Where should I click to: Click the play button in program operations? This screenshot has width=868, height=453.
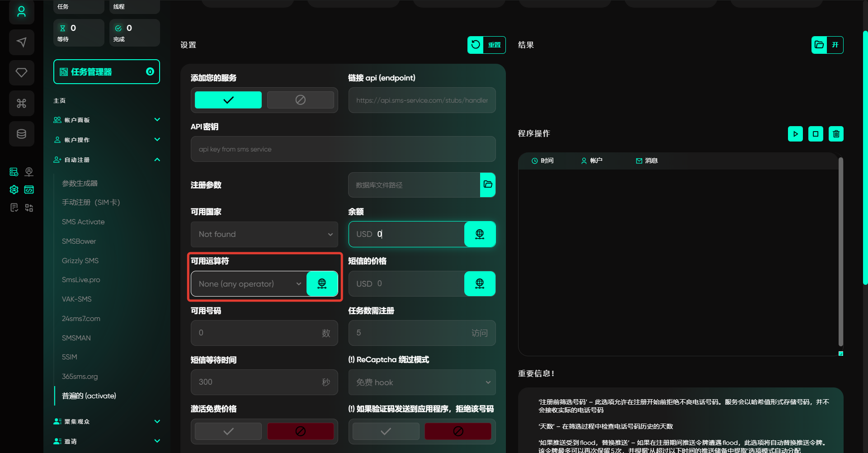pyautogui.click(x=795, y=134)
